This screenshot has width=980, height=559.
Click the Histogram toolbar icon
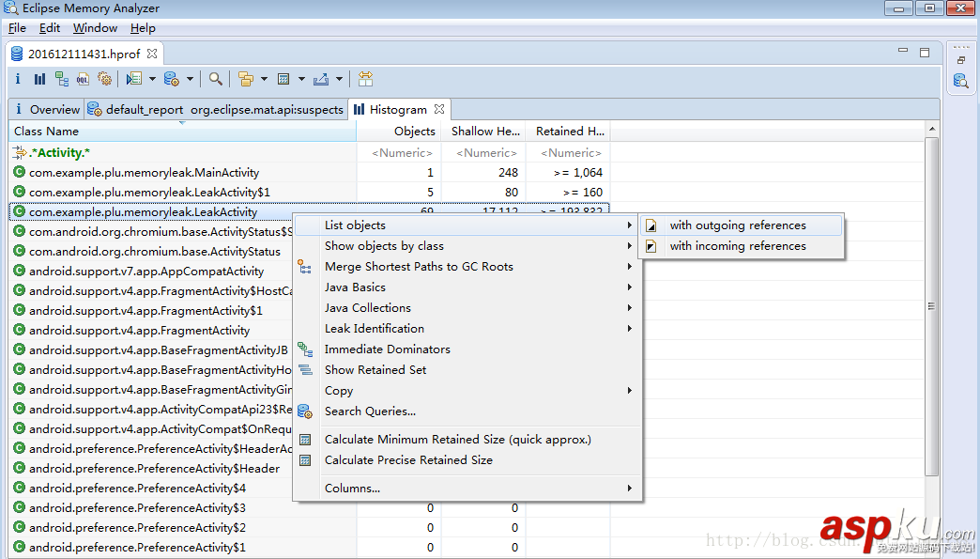click(x=39, y=79)
